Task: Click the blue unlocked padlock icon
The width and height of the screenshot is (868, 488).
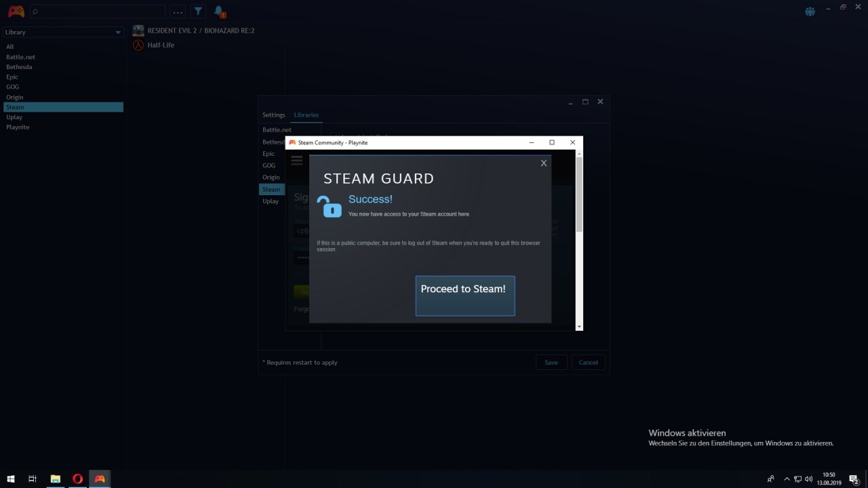Action: [330, 207]
